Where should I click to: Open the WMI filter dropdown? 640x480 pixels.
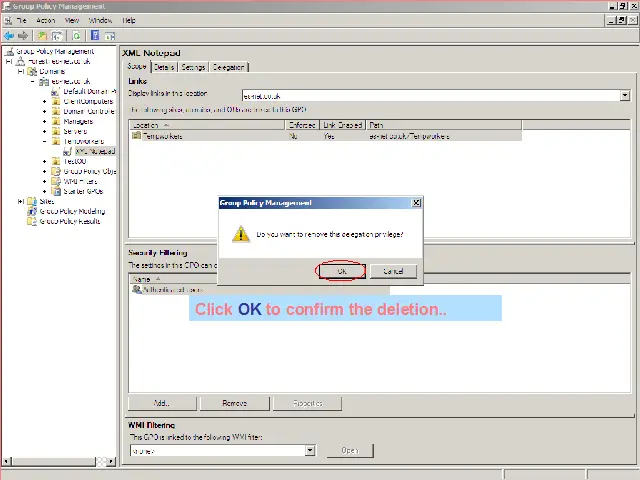point(310,451)
